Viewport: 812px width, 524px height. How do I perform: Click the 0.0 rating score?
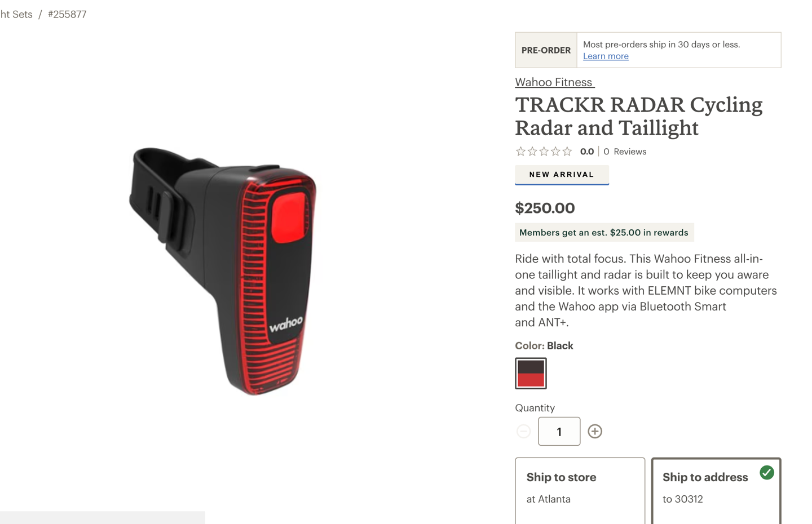point(587,152)
